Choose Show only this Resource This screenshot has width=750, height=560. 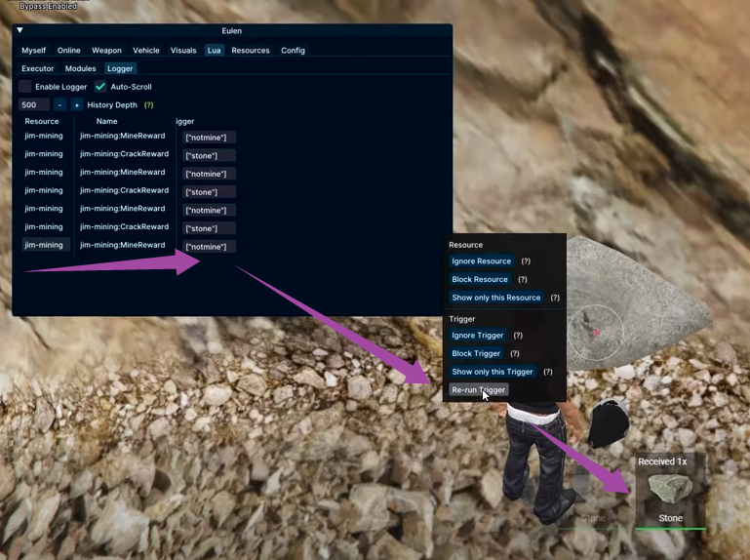coord(495,298)
